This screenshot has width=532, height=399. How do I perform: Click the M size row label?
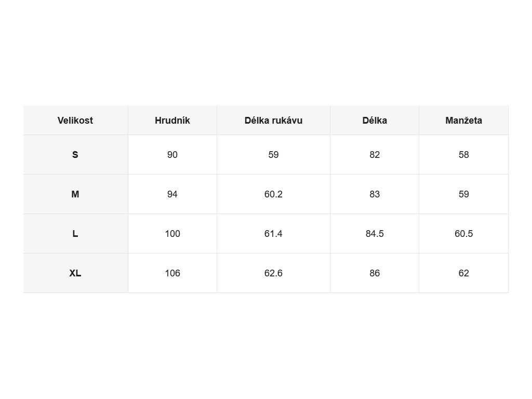pos(75,194)
